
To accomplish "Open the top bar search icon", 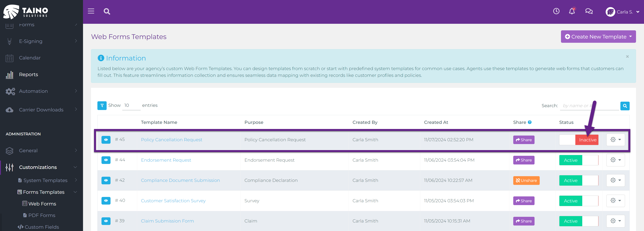I will tap(107, 12).
